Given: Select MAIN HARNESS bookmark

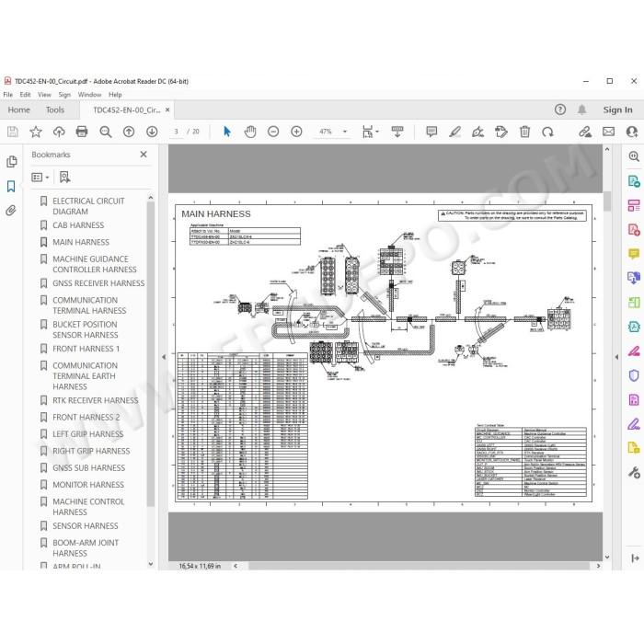Looking at the screenshot, I should [x=81, y=242].
